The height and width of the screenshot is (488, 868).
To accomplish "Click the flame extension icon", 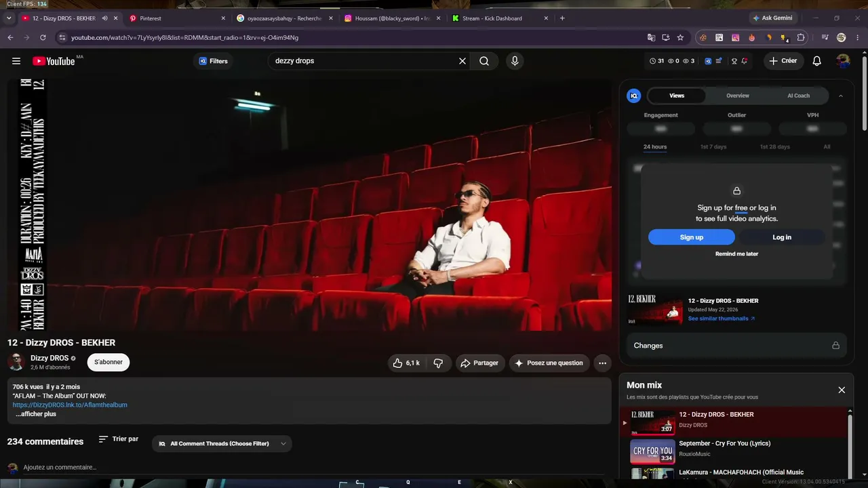I will pyautogui.click(x=752, y=37).
